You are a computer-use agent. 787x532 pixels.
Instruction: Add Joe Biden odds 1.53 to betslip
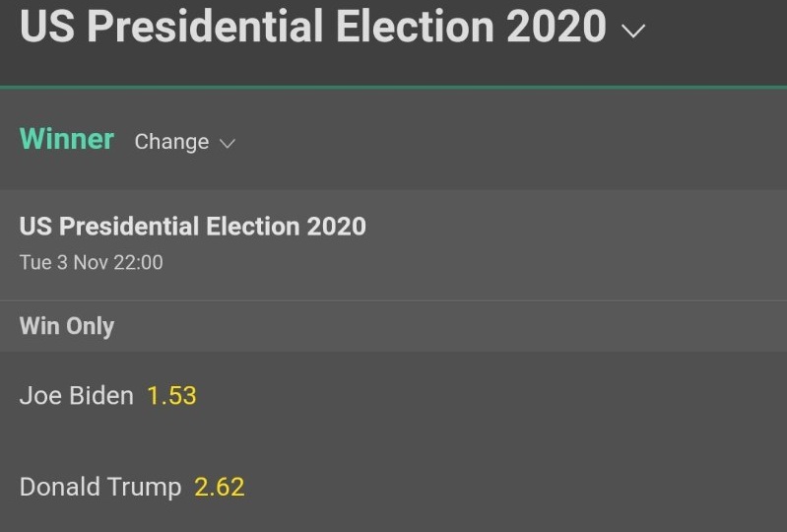pyautogui.click(x=171, y=396)
